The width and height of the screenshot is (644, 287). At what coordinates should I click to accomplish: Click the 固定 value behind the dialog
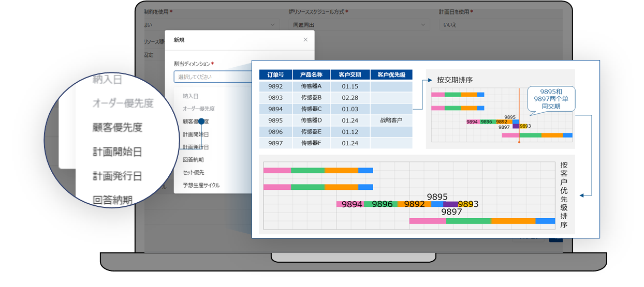[149, 55]
